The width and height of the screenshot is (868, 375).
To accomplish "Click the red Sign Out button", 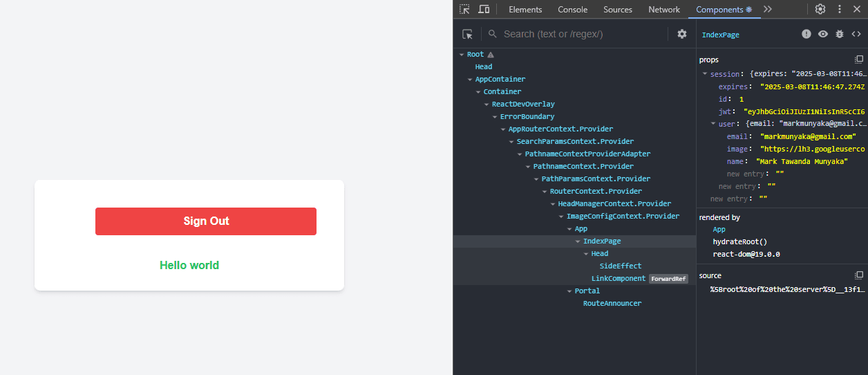I will pos(206,221).
